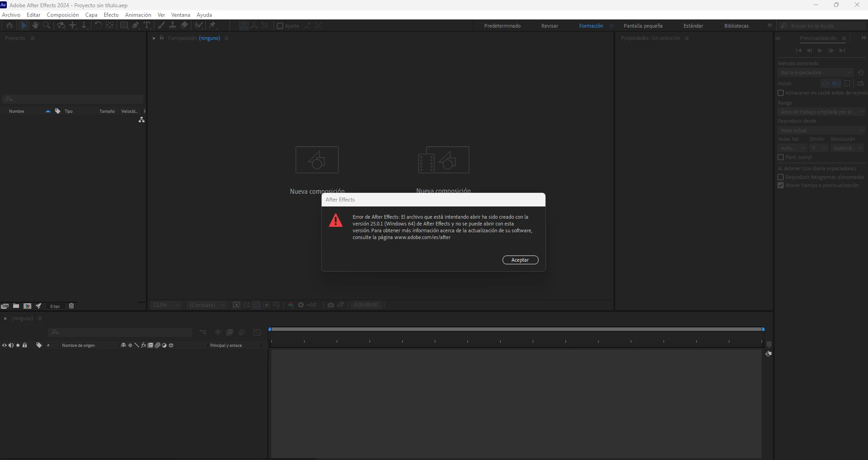Click the Play button in Previsualización panel
Viewport: 868px width, 460px height.
820,51
